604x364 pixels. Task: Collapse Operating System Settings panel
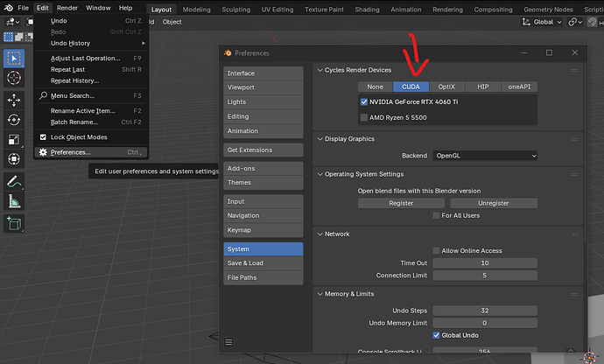320,174
